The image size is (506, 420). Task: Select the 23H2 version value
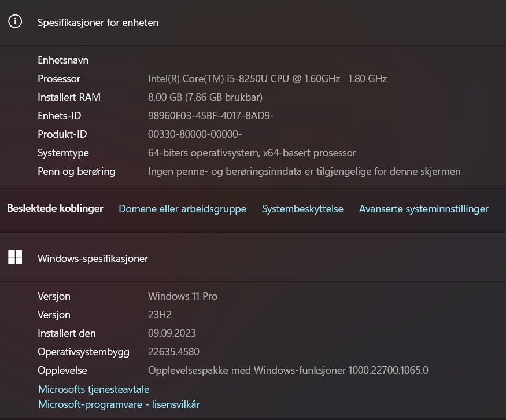click(x=160, y=315)
